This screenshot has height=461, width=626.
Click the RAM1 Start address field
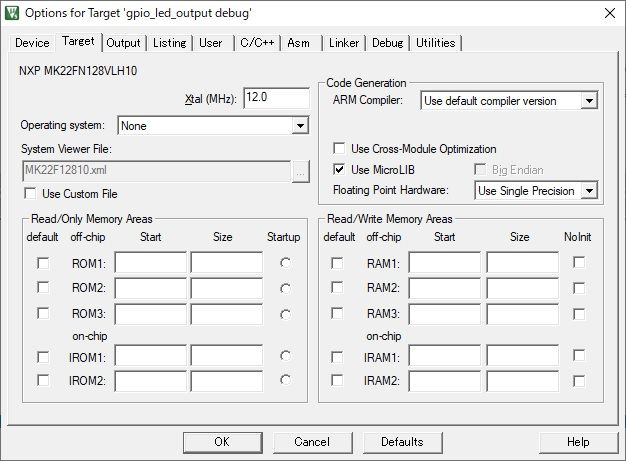pos(445,262)
